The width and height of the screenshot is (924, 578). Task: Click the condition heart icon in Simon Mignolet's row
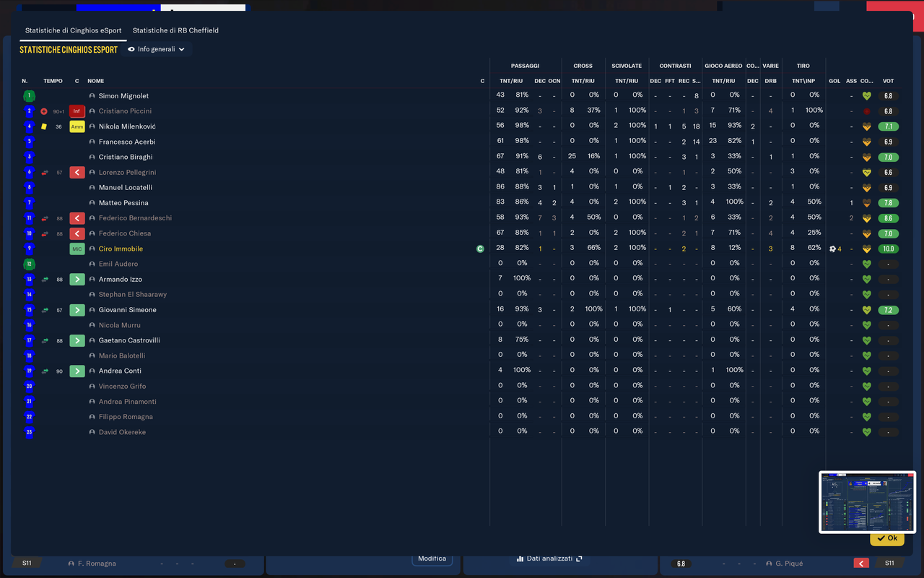click(867, 96)
